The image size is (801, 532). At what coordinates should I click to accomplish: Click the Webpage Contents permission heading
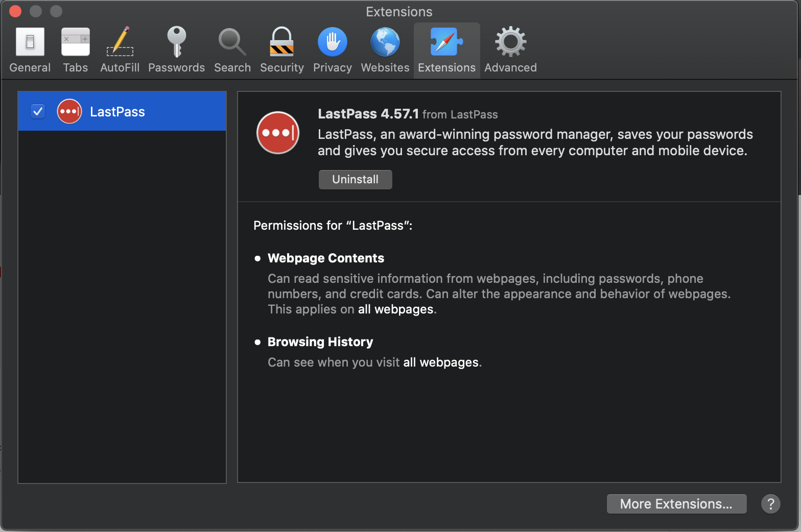(x=325, y=258)
